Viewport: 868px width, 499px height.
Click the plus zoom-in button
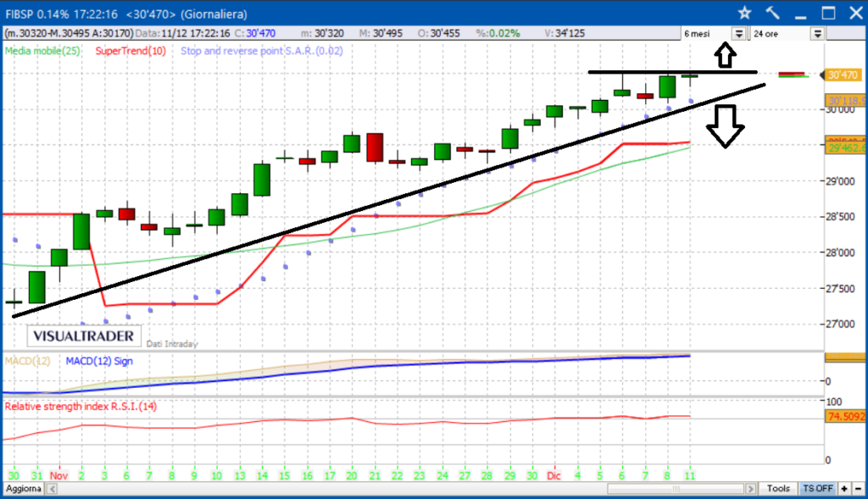click(x=844, y=489)
